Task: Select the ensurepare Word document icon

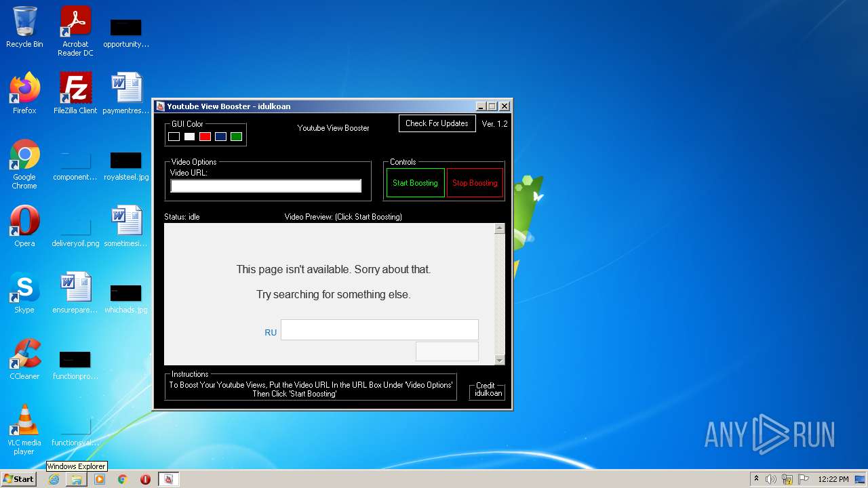Action: (x=75, y=293)
